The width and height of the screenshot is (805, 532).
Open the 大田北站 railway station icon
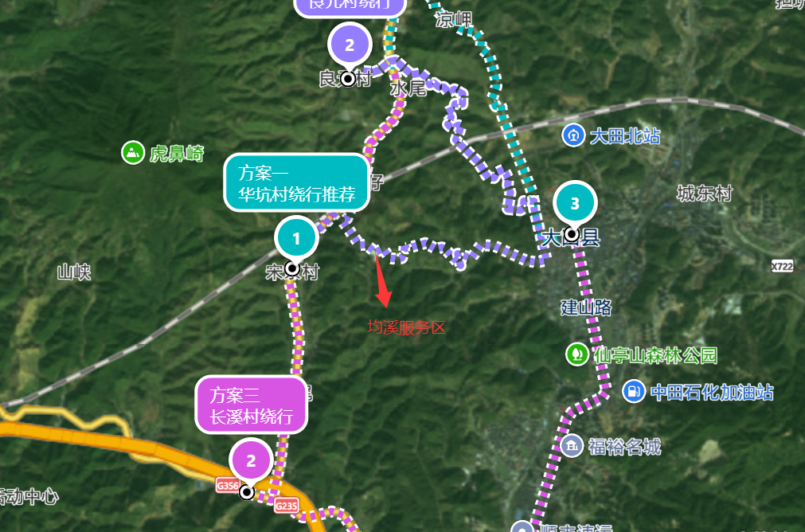click(573, 136)
